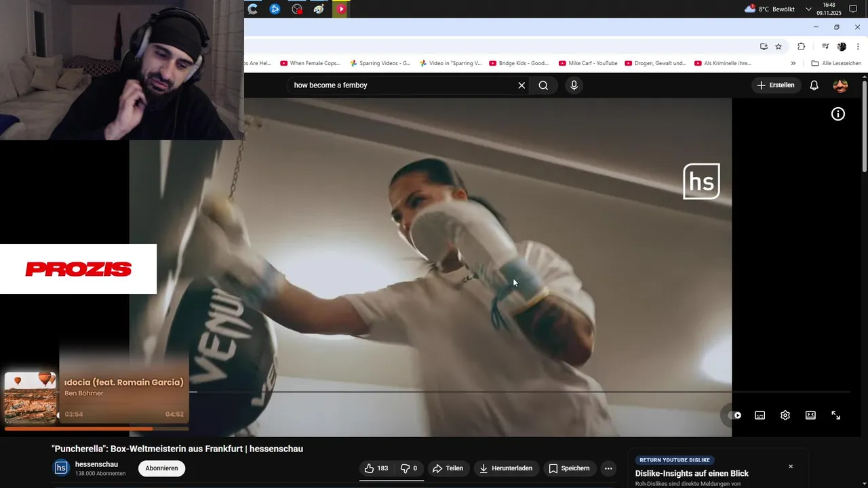Open the YouTube account avatar menu
Viewport: 868px width, 488px height.
[x=840, y=85]
